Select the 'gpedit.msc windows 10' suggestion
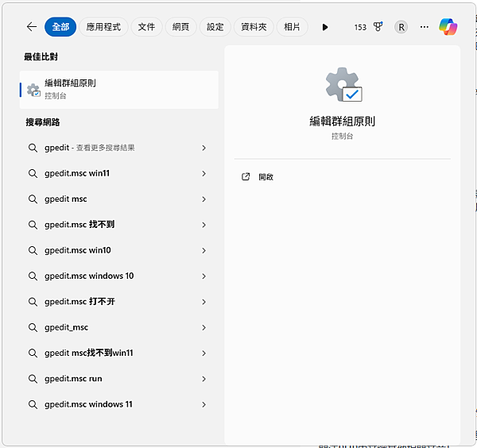This screenshot has width=477, height=448. coord(119,276)
